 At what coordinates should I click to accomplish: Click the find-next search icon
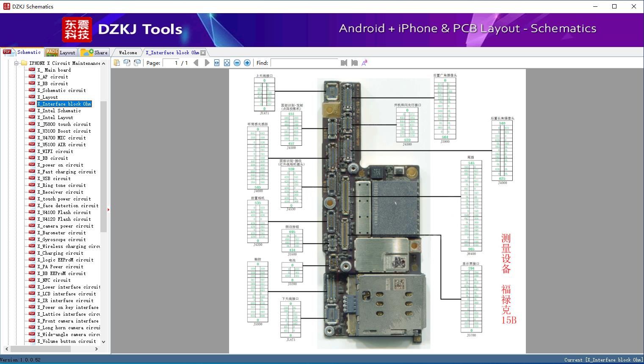coord(355,62)
